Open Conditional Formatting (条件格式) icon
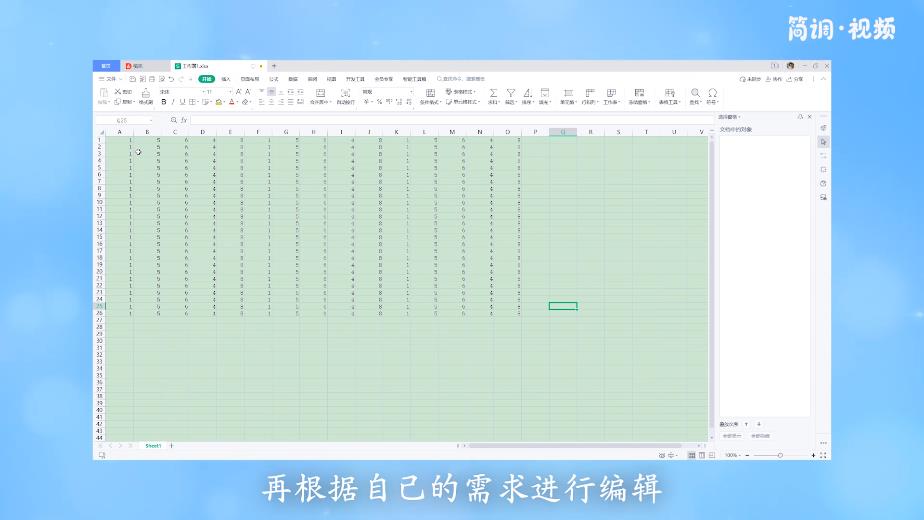 click(430, 93)
